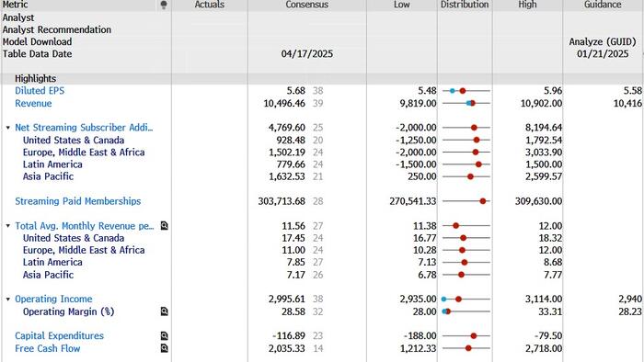Open magnifier icon for Free Cash Flow

coord(165,348)
